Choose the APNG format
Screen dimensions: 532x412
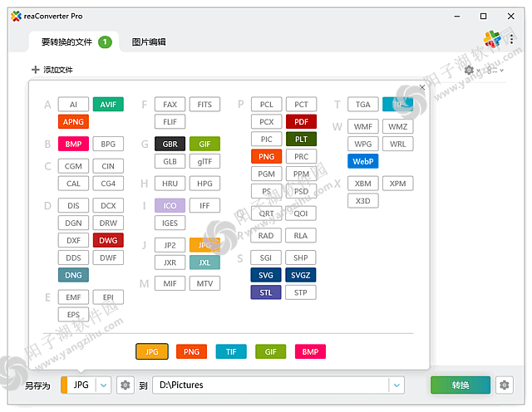pyautogui.click(x=73, y=122)
